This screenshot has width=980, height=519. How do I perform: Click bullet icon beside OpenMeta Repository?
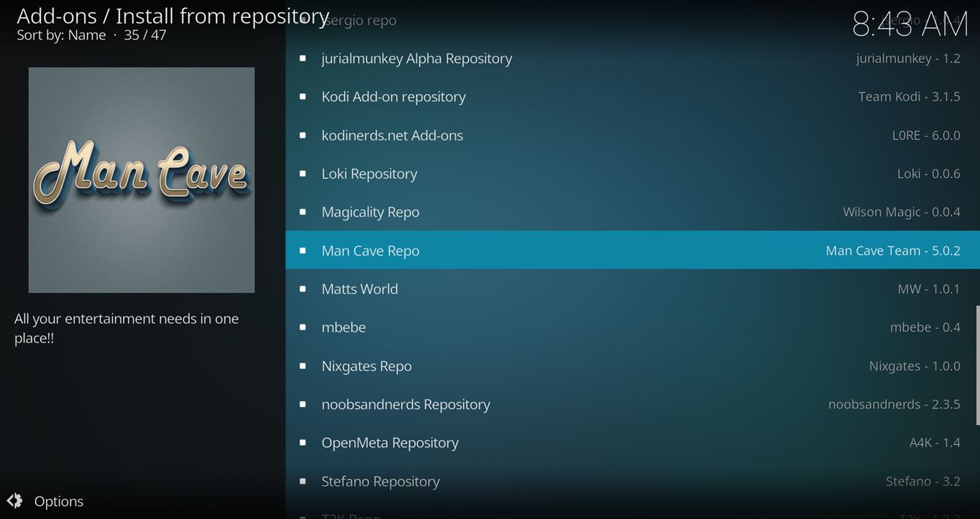coord(303,443)
